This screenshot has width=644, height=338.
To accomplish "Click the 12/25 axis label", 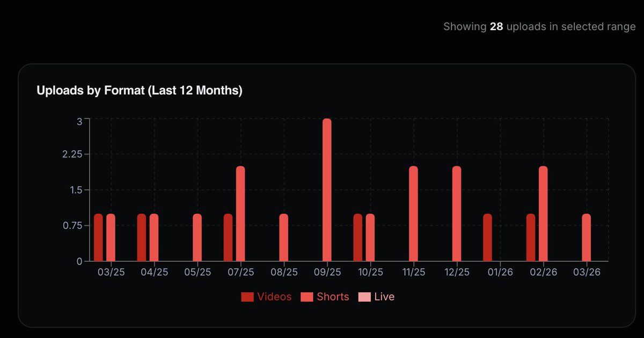I will [457, 272].
